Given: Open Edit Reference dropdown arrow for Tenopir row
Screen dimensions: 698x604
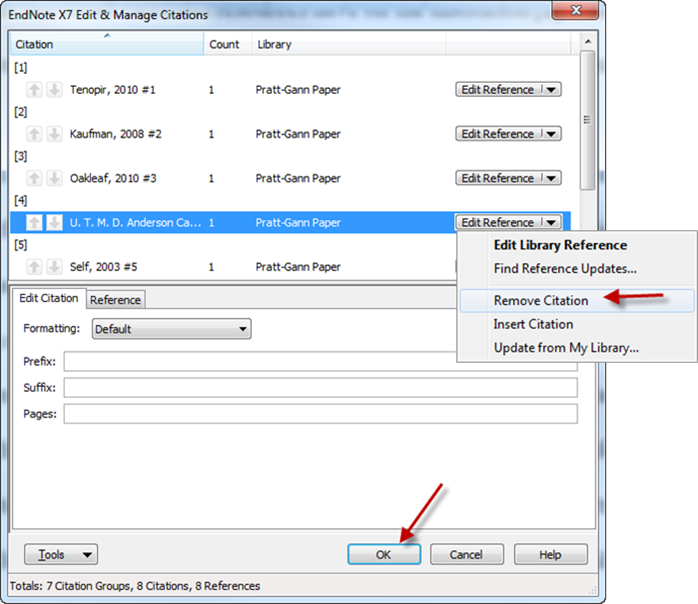Looking at the screenshot, I should (551, 89).
